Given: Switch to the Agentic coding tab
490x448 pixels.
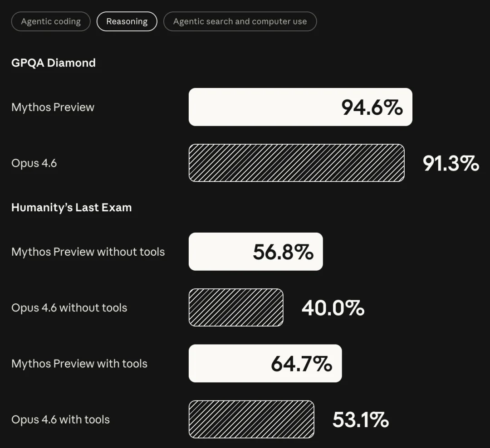Looking at the screenshot, I should coord(51,21).
